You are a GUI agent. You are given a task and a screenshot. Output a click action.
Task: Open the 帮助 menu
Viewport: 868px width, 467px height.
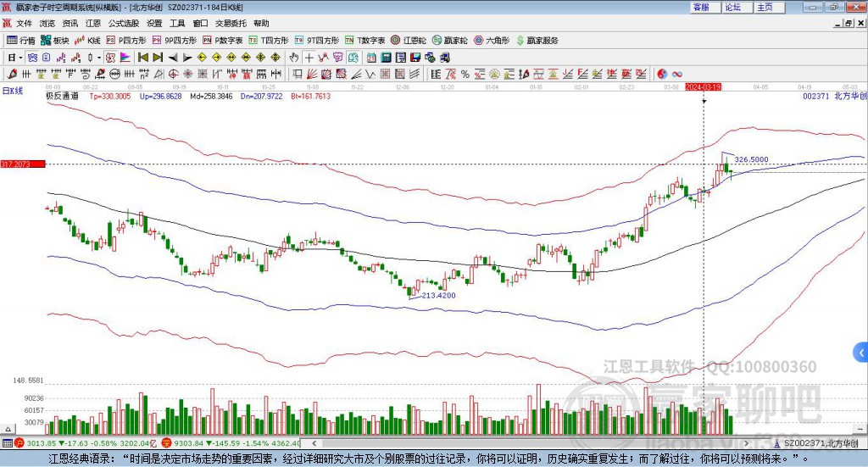click(x=261, y=23)
